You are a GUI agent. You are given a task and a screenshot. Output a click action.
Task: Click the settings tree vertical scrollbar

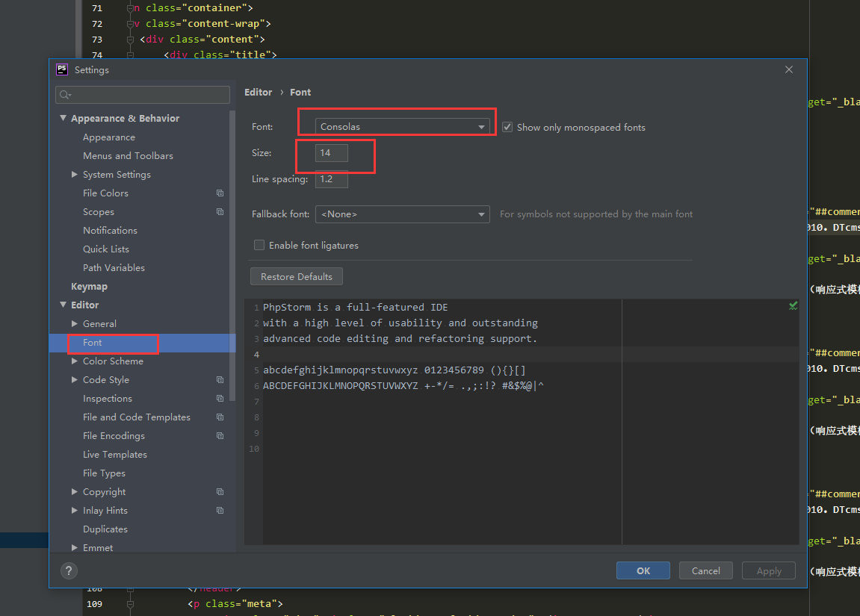tap(232, 256)
